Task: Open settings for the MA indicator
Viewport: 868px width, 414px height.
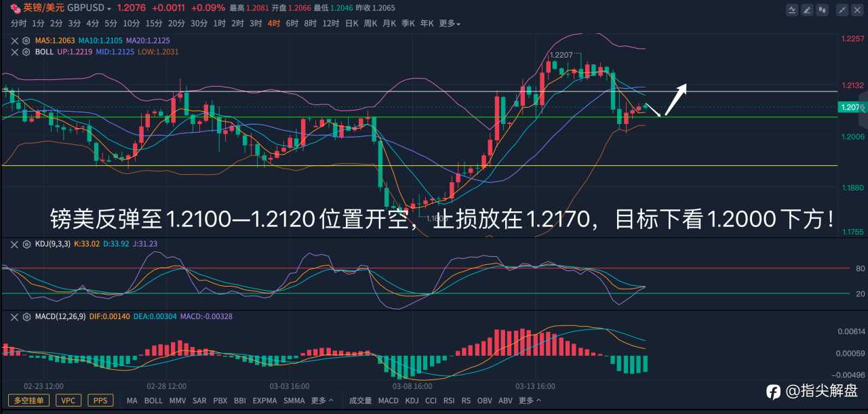Action: (26, 41)
